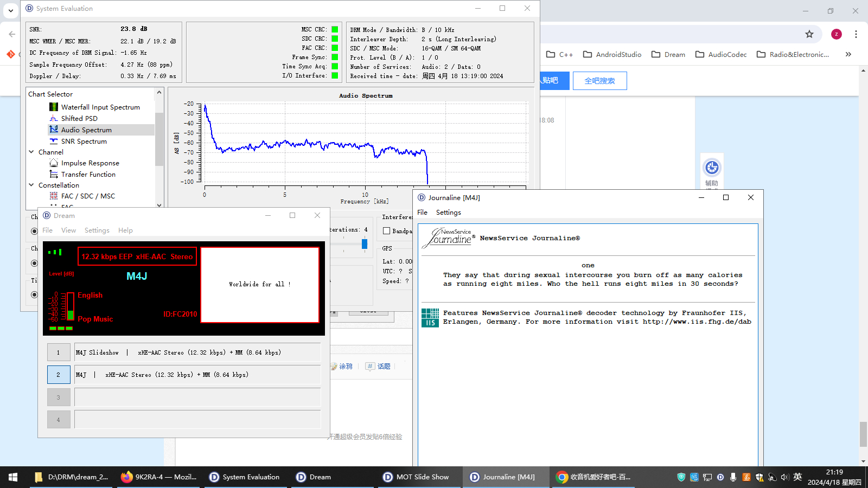Expand the bookmarks overflow chevron
The image size is (868, 488).
pos(848,54)
